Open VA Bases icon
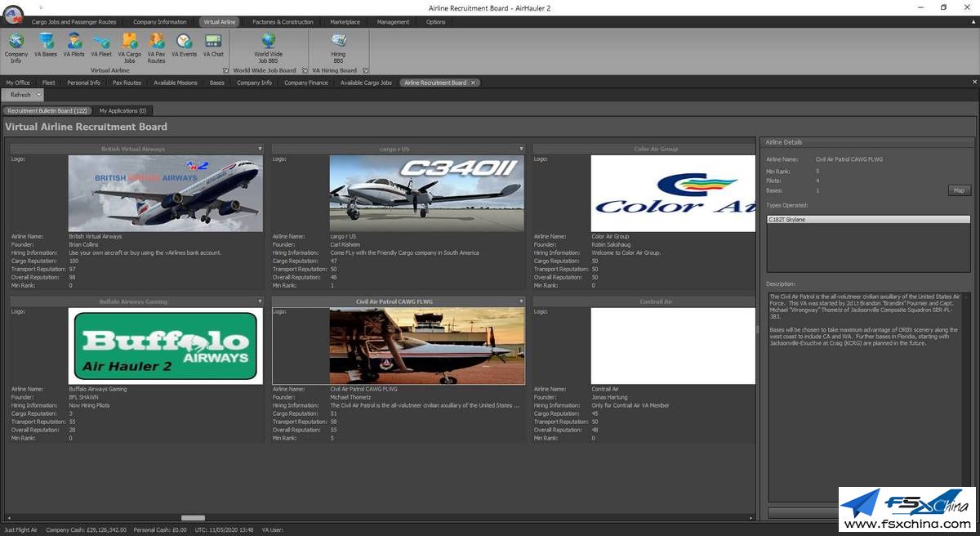 (x=46, y=46)
